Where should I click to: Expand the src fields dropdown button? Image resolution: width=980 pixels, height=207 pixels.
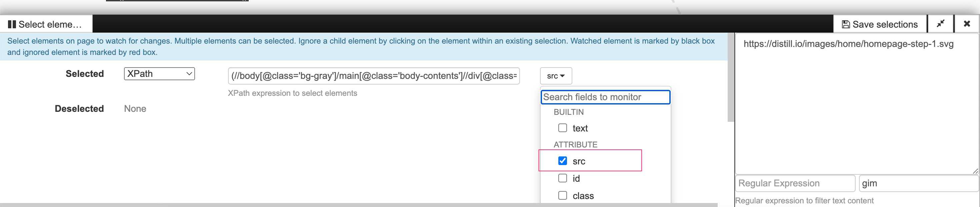click(555, 76)
